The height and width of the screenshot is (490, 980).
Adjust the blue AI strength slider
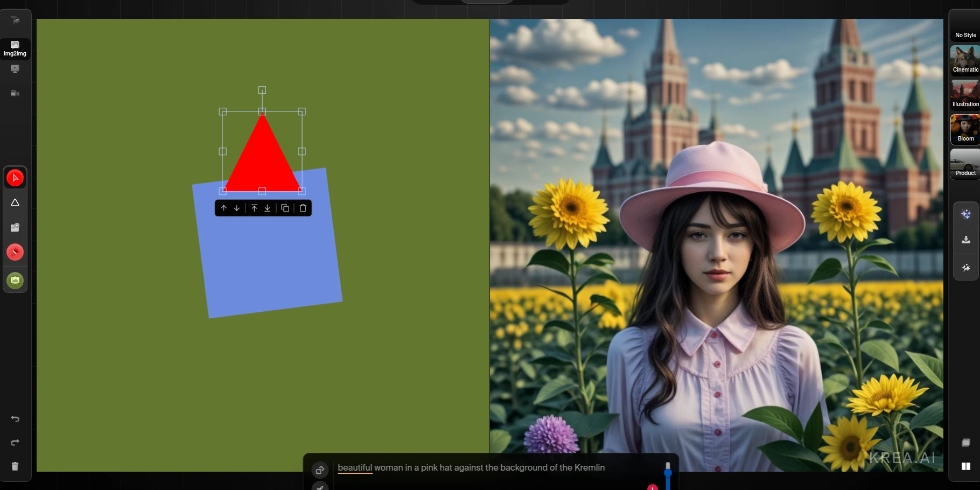[x=668, y=473]
